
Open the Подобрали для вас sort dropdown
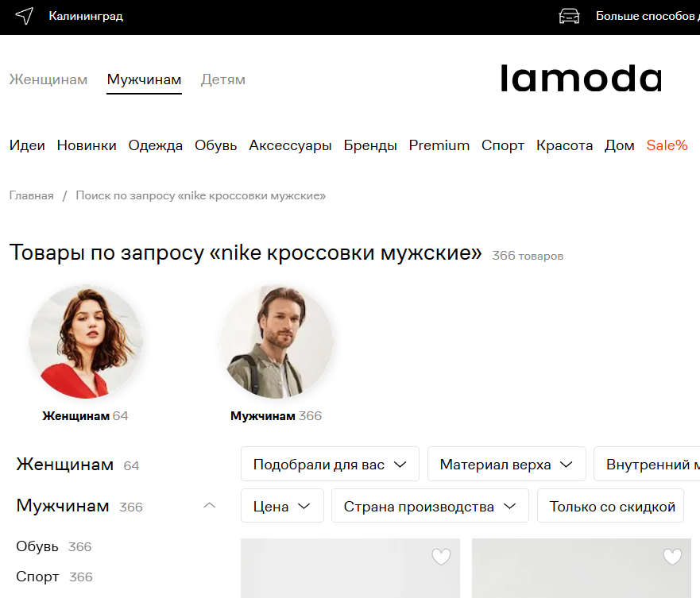click(330, 464)
